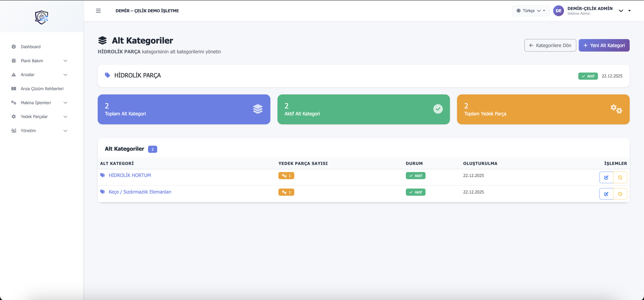
Task: Open the Türkçe language dropdown
Action: pyautogui.click(x=531, y=11)
